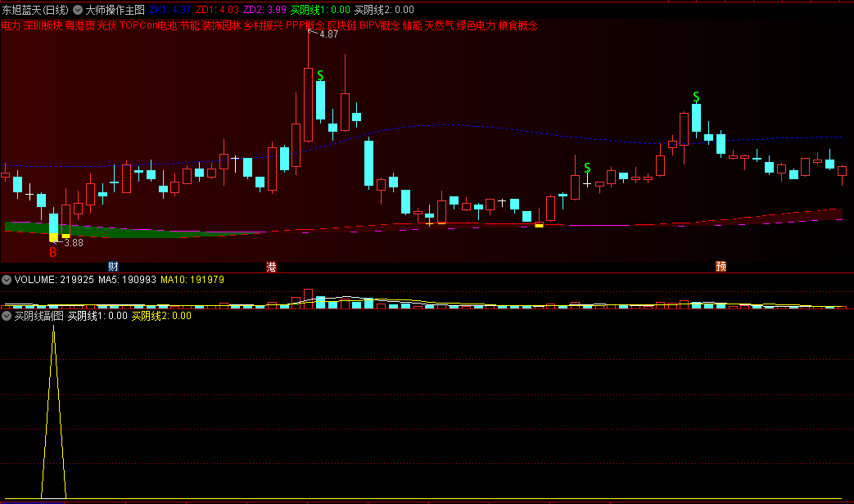Open the 电力 concept tag
Screen dimensions: 854x504
[11, 25]
